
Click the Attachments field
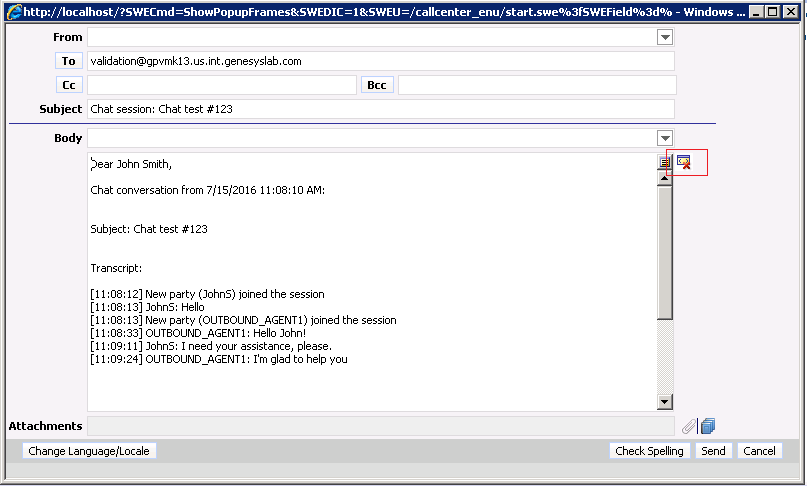(x=381, y=426)
